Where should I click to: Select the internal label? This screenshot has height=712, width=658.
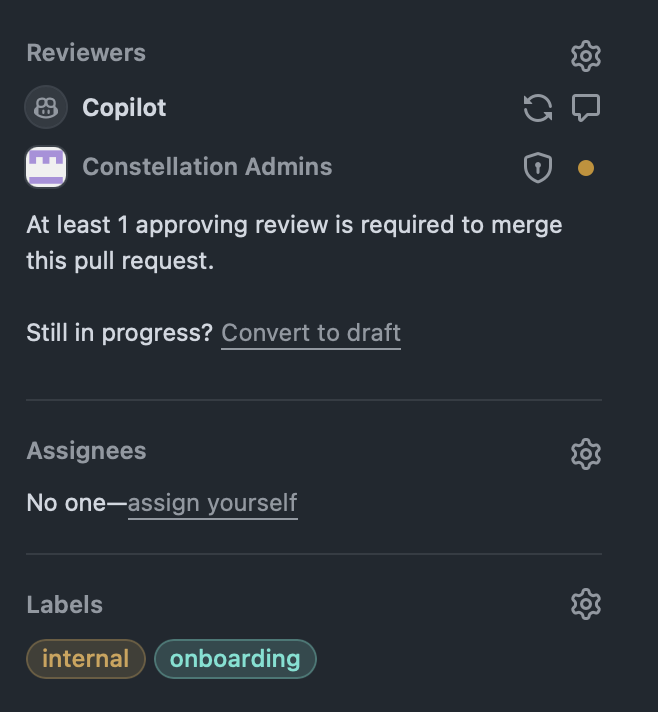(86, 659)
